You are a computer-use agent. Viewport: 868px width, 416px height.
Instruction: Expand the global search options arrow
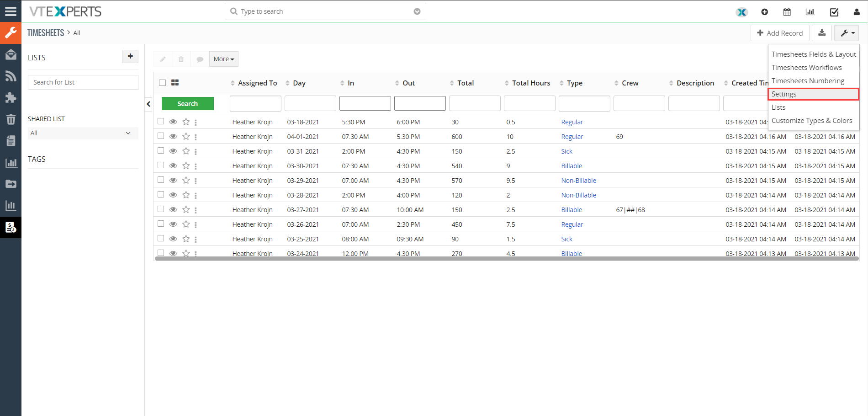point(417,11)
